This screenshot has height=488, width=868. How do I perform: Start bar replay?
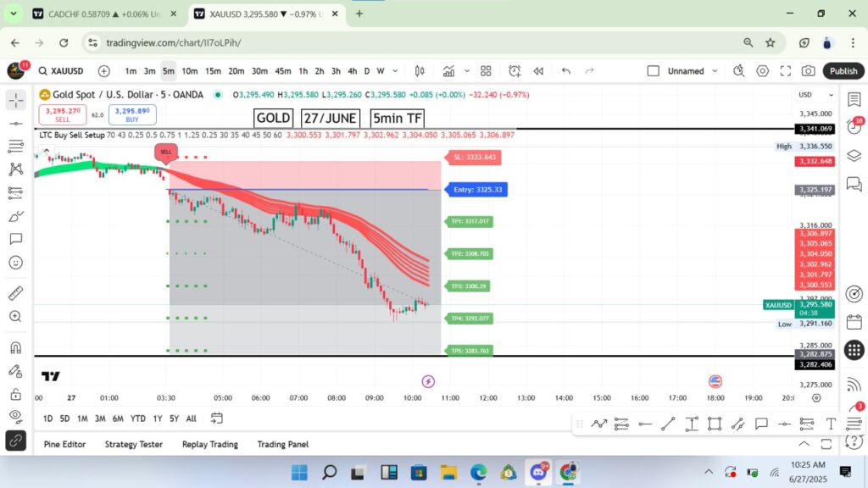(538, 71)
